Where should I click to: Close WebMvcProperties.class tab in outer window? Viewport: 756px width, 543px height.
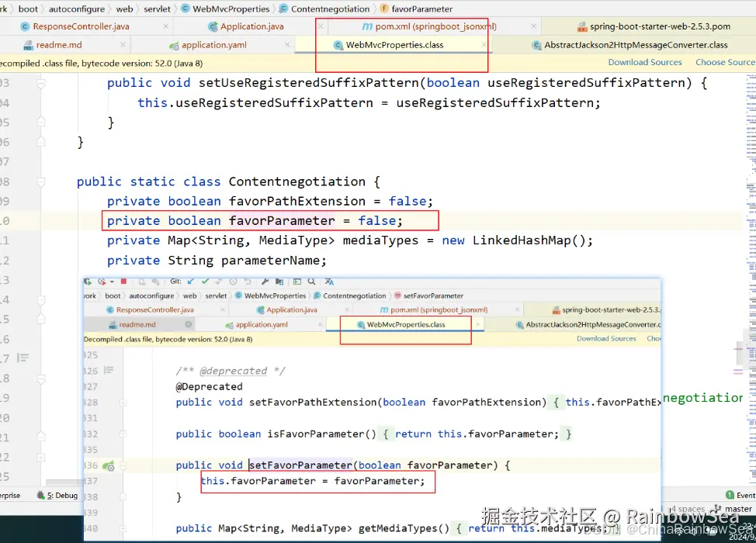(x=484, y=45)
